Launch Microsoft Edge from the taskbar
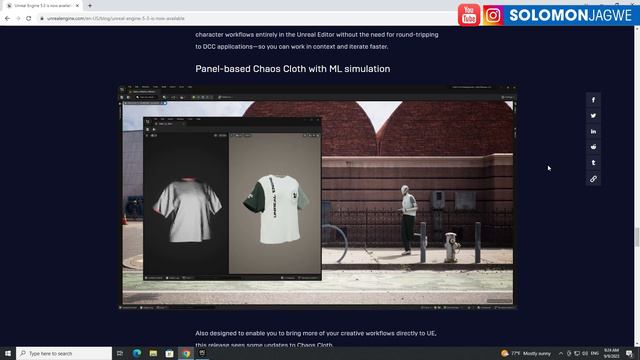Screen dimensions: 640x360 coord(137,353)
